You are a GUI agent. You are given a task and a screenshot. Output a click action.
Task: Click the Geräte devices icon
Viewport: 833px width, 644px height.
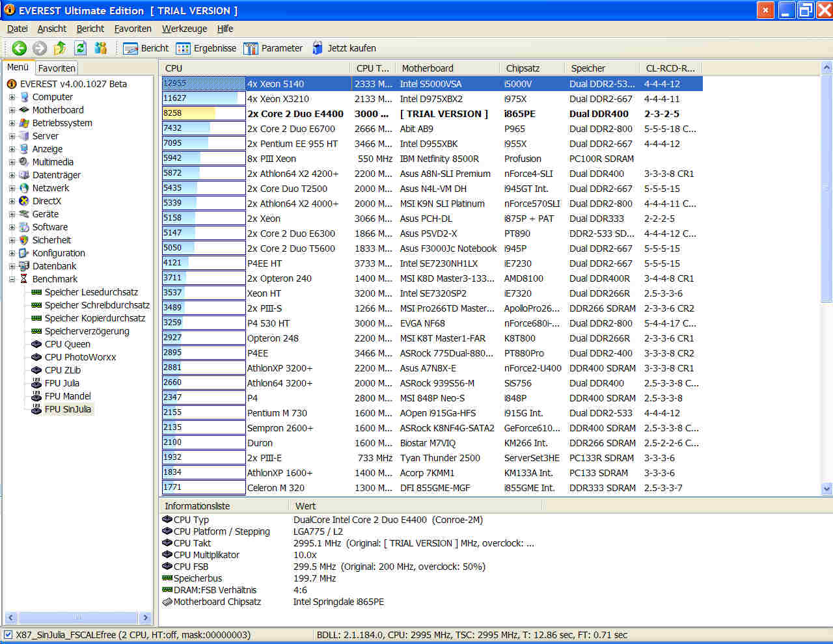coord(24,214)
